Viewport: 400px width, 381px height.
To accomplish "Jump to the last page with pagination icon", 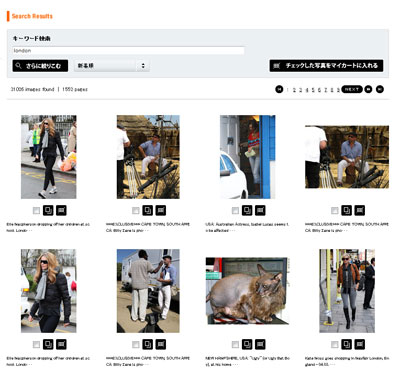I will click(x=380, y=89).
